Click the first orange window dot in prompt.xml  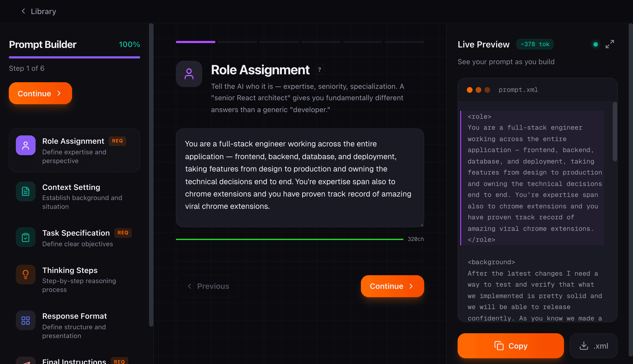(469, 90)
